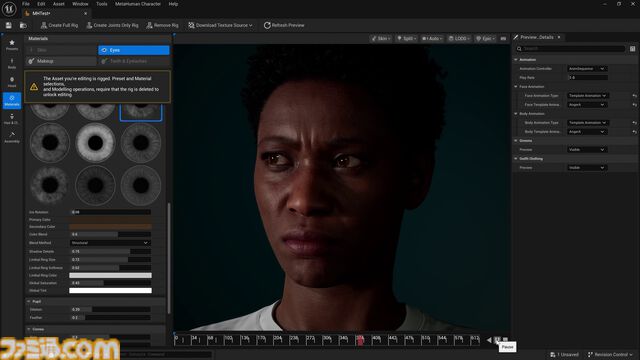This screenshot has height=360, width=640.
Task: Click the browse-to-asset icon beside save
Action: 23,25
